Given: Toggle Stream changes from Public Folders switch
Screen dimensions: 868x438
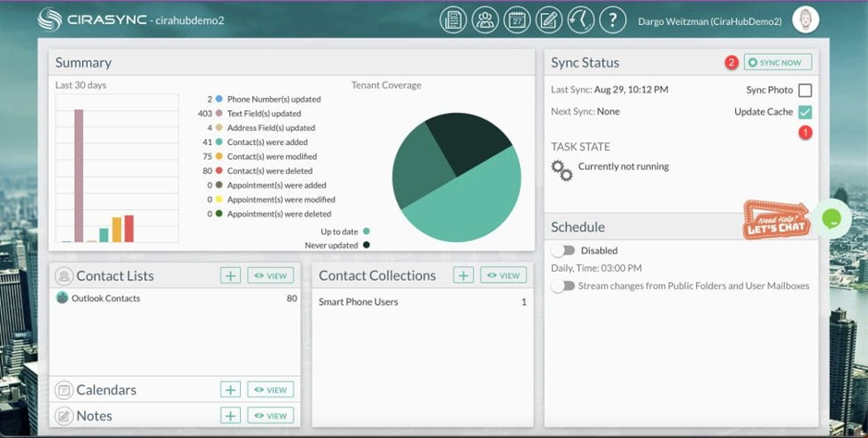Looking at the screenshot, I should (x=563, y=286).
